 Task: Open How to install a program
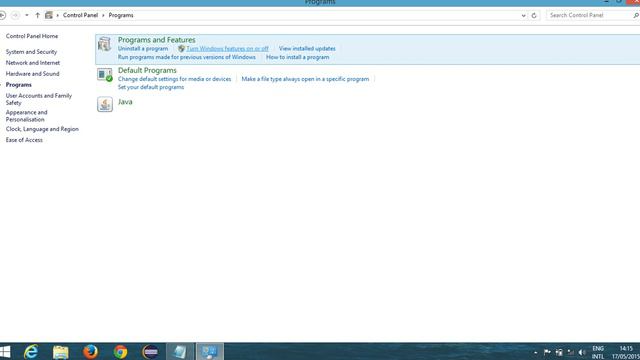[298, 57]
